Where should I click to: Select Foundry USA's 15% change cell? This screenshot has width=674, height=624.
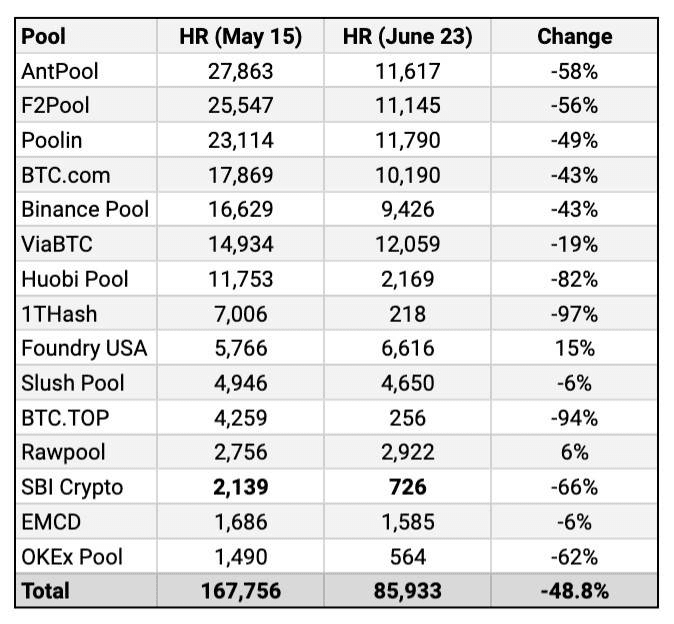(574, 348)
